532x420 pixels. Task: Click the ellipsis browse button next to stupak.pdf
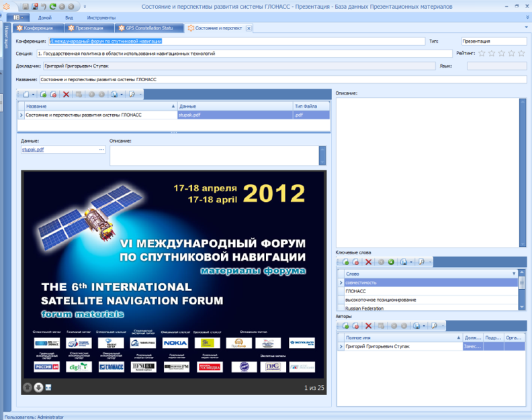pos(101,150)
